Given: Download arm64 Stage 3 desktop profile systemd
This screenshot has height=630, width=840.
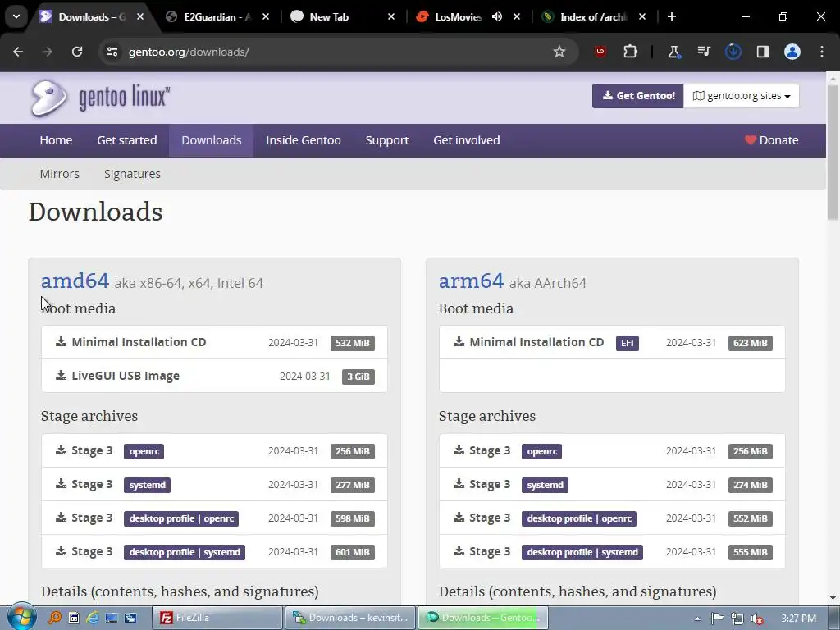Looking at the screenshot, I should (612, 552).
